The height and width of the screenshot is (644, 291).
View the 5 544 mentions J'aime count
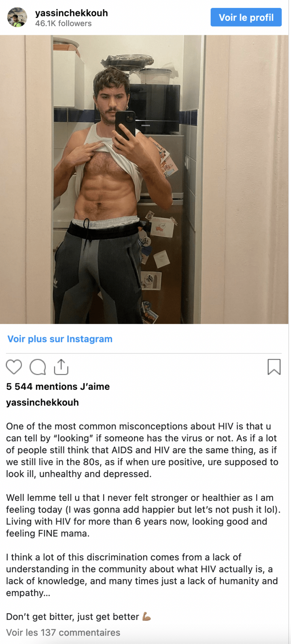point(58,386)
